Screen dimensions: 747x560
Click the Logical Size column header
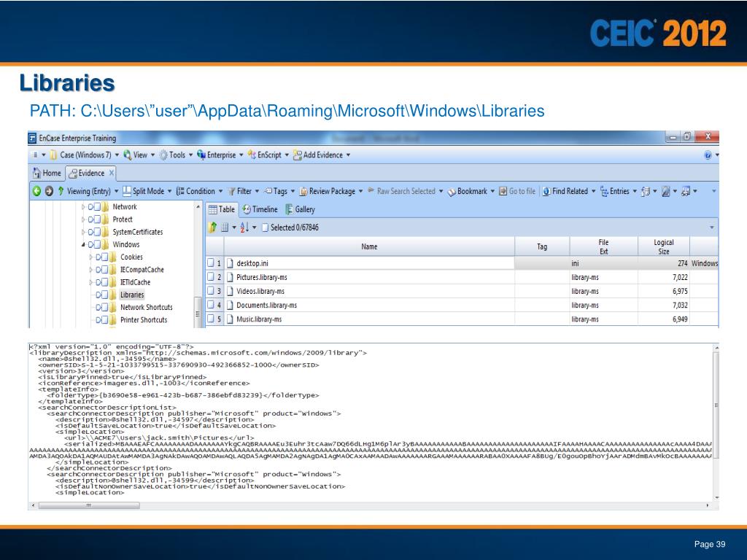pyautogui.click(x=664, y=246)
